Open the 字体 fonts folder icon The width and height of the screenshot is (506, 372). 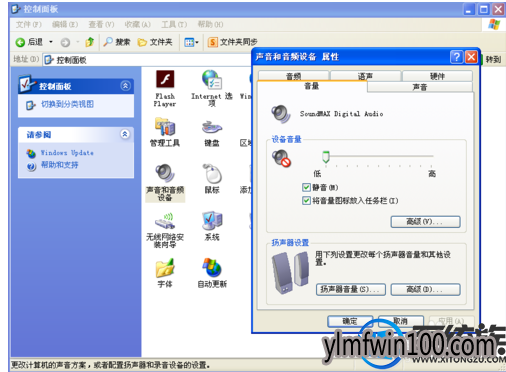point(165,268)
